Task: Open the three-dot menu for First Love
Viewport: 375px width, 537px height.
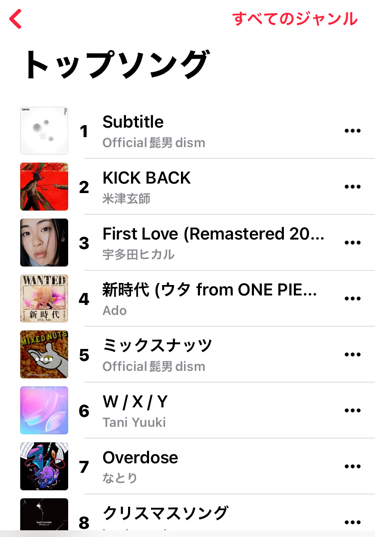Action: (352, 242)
